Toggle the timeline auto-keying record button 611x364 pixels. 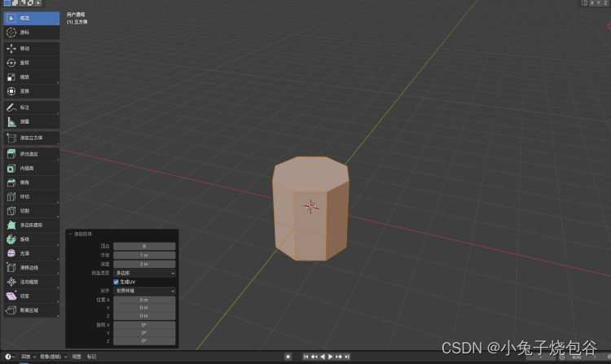click(x=288, y=357)
